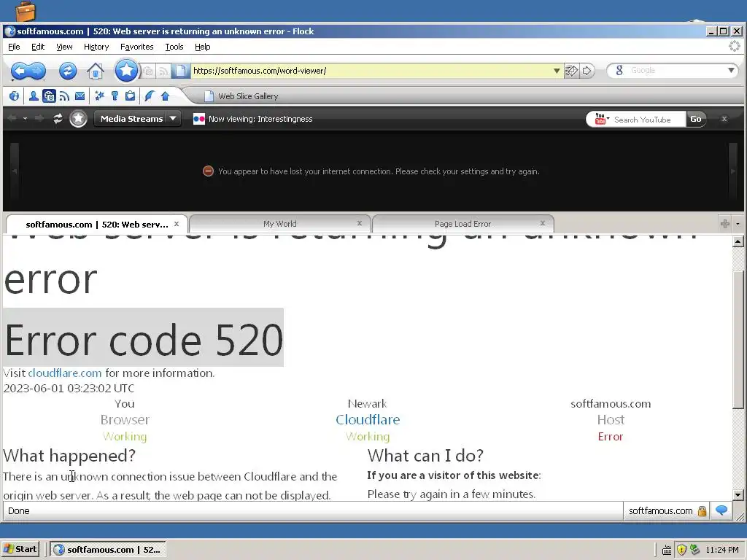Click the page icon left of the URL

click(x=181, y=71)
